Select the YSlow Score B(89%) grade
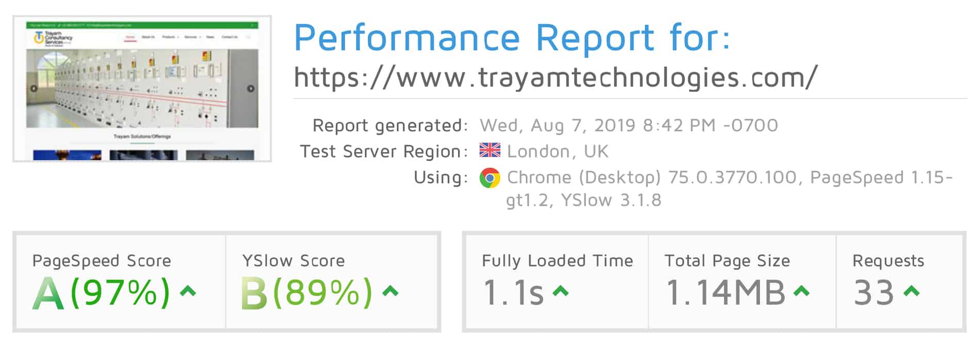 [x=307, y=292]
